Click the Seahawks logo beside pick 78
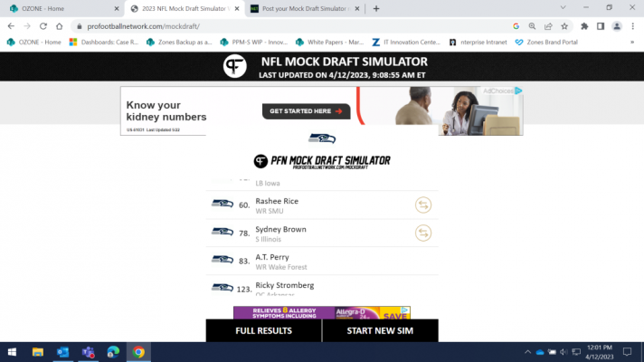Image resolution: width=644 pixels, height=362 pixels. pos(223,233)
